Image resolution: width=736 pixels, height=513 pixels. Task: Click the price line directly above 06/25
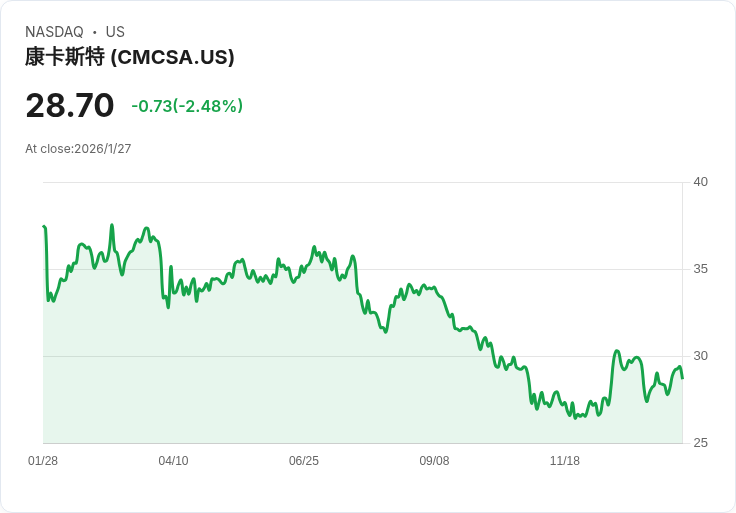(x=304, y=268)
